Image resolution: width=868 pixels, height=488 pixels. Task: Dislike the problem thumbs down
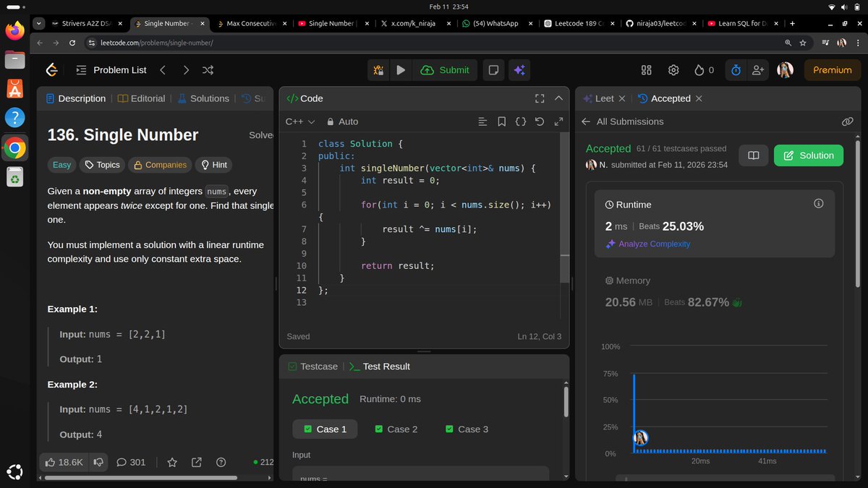98,462
